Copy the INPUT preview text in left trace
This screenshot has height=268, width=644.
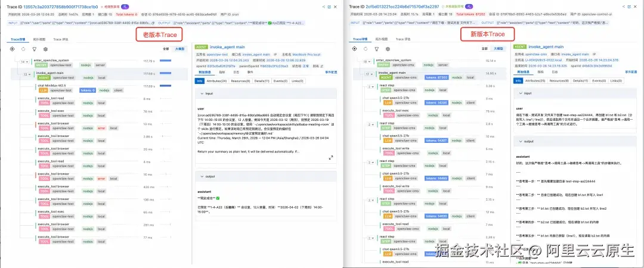(x=153, y=23)
